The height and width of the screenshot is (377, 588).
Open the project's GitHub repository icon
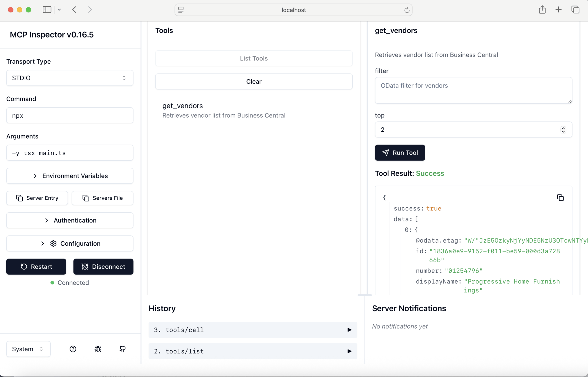tap(122, 349)
